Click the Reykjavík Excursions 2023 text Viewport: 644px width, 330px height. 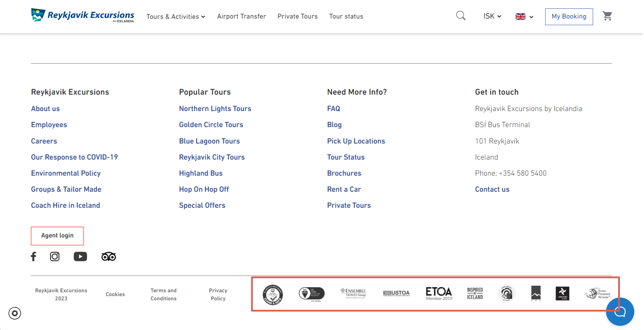[61, 294]
